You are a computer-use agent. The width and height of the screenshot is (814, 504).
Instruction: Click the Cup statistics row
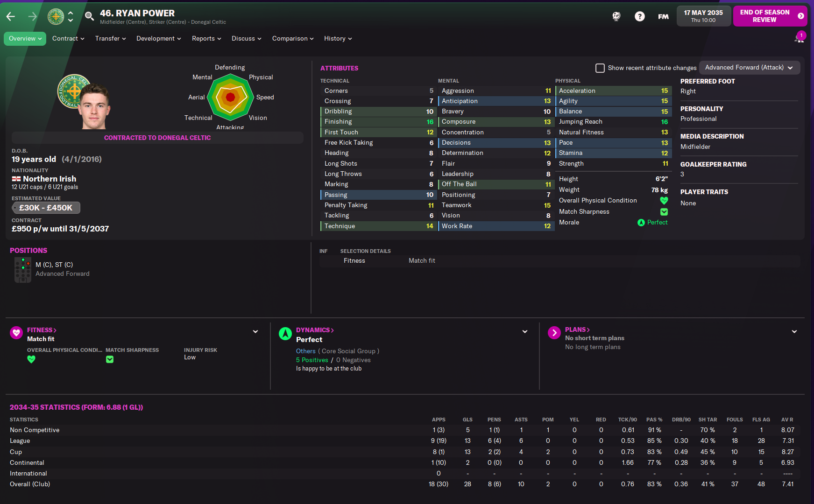click(405, 452)
